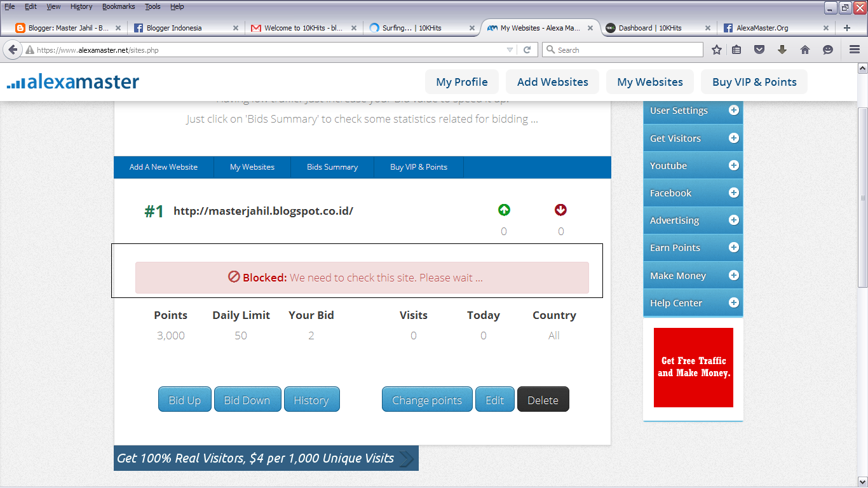Click the Pocket save icon
This screenshot has width=868, height=488.
point(759,50)
